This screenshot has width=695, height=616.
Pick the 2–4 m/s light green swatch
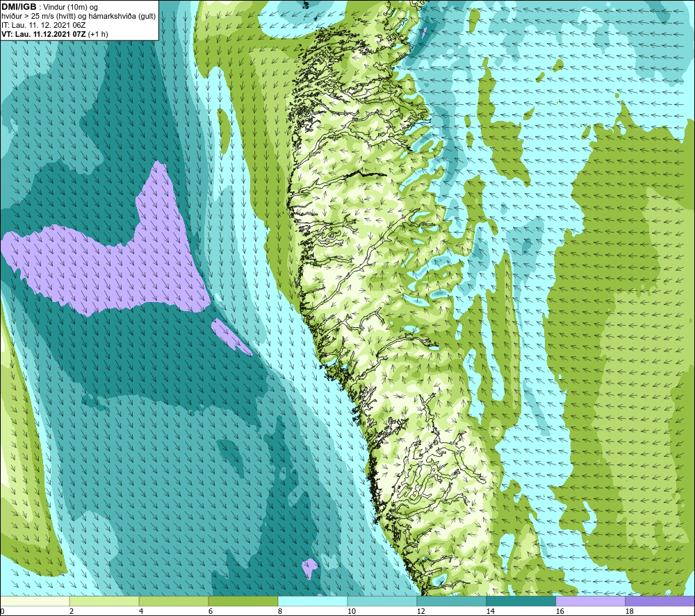[104, 601]
